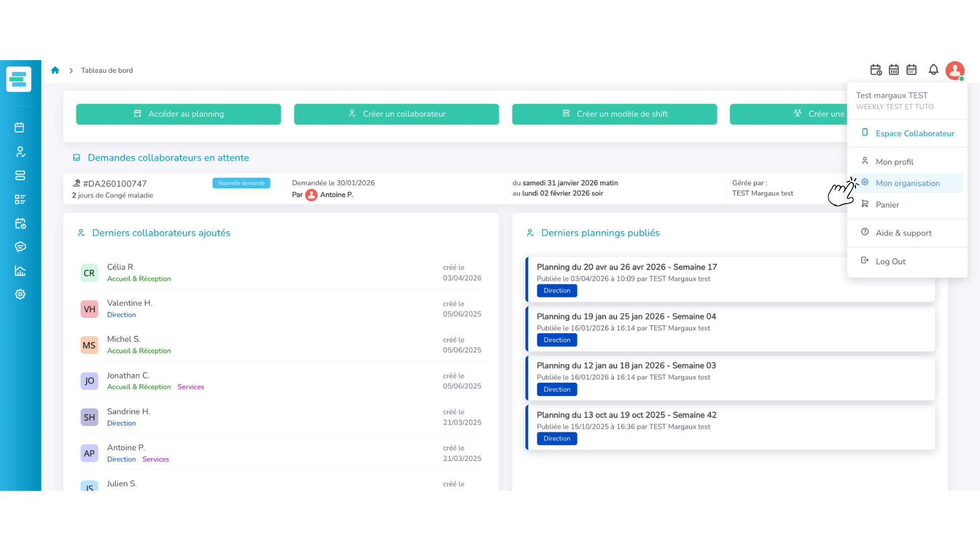This screenshot has height=551, width=980.
Task: Click Créer un collaborateur button
Action: [x=397, y=114]
